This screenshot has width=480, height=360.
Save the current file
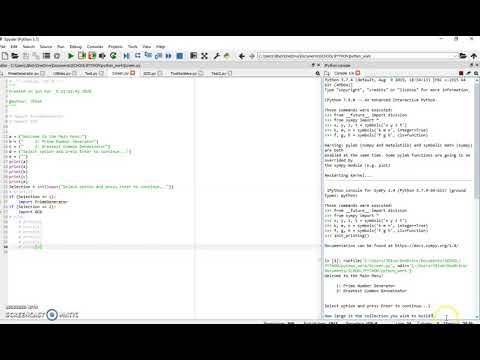(26, 56)
